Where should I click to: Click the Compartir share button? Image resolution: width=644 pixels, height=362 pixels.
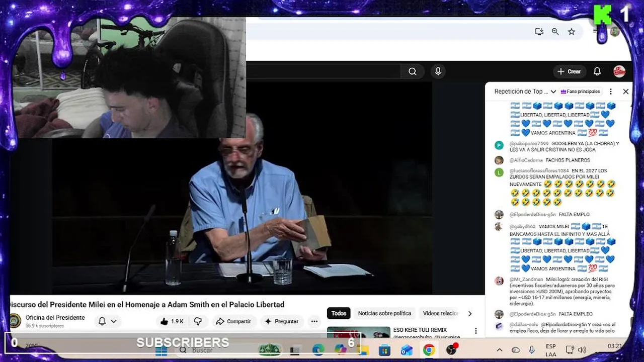pyautogui.click(x=233, y=321)
